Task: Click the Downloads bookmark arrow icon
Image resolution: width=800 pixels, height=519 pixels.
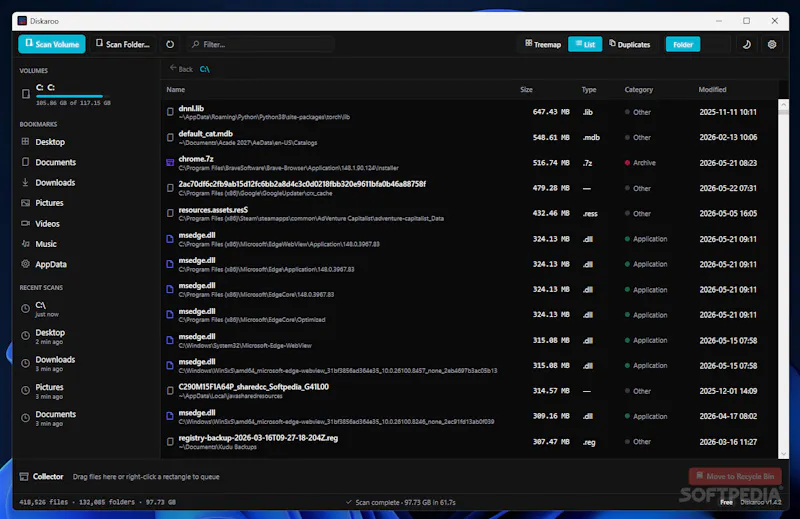Action: point(25,182)
